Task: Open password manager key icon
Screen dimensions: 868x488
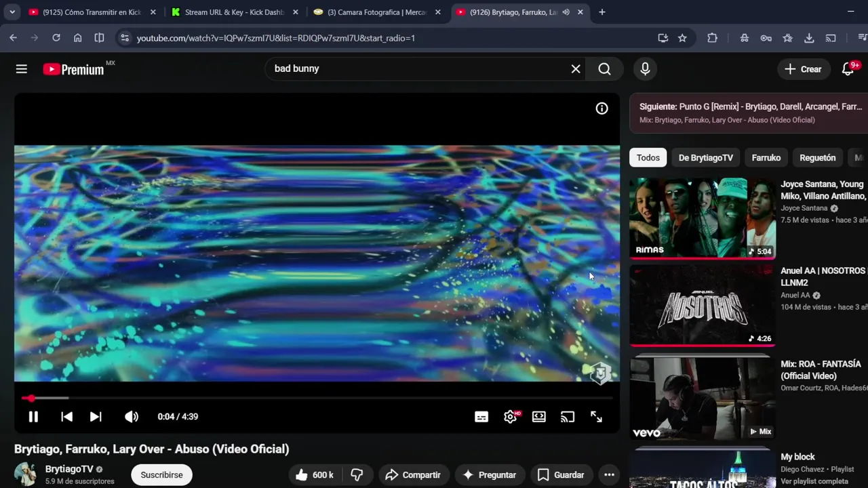Action: click(x=766, y=38)
